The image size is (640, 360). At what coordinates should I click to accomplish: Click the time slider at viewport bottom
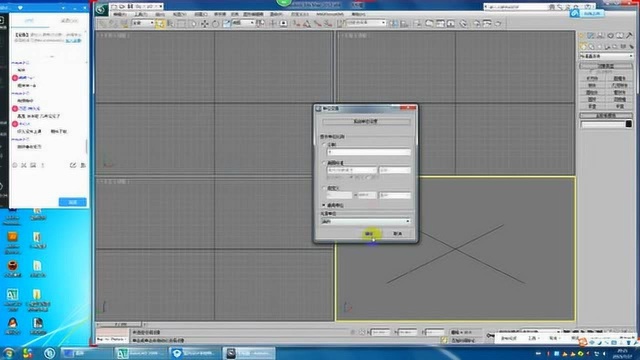120,324
